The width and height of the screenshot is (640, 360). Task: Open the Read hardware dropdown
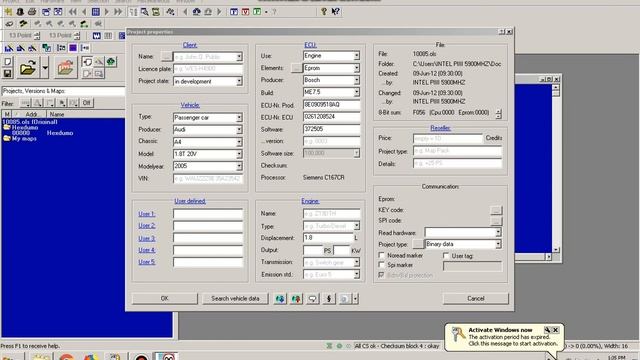498,233
